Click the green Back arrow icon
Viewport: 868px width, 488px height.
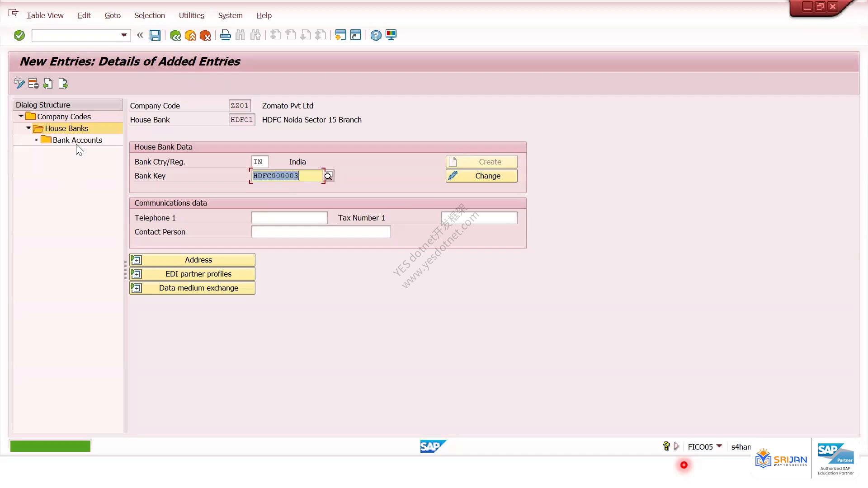(x=175, y=35)
